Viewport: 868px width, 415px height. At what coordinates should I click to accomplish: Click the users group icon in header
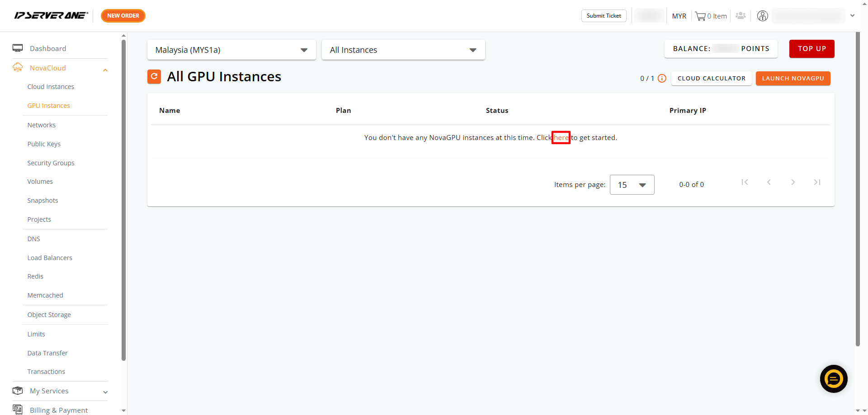tap(741, 16)
